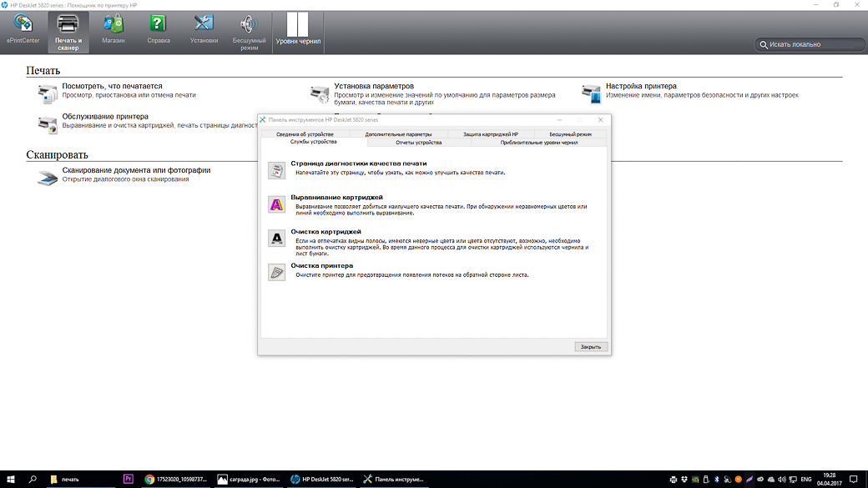Click the Bluetooth tray icon
This screenshot has width=868, height=488.
click(716, 479)
